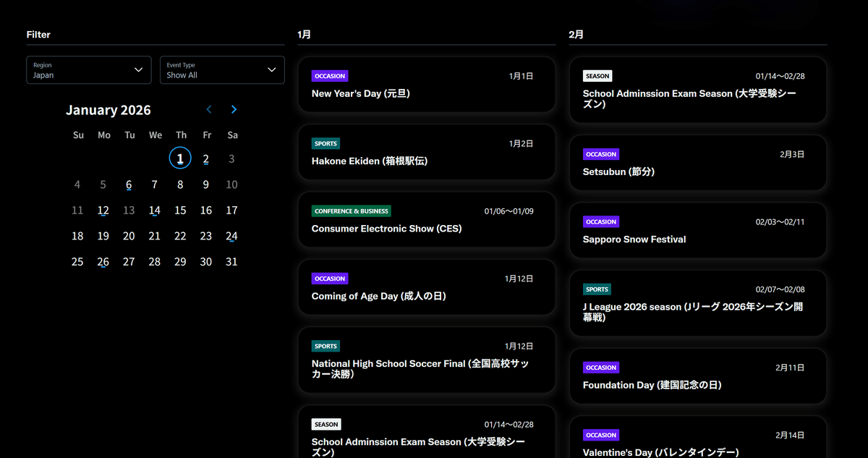
Task: Open the Sapporo Snow Festival card
Action: pyautogui.click(x=698, y=231)
